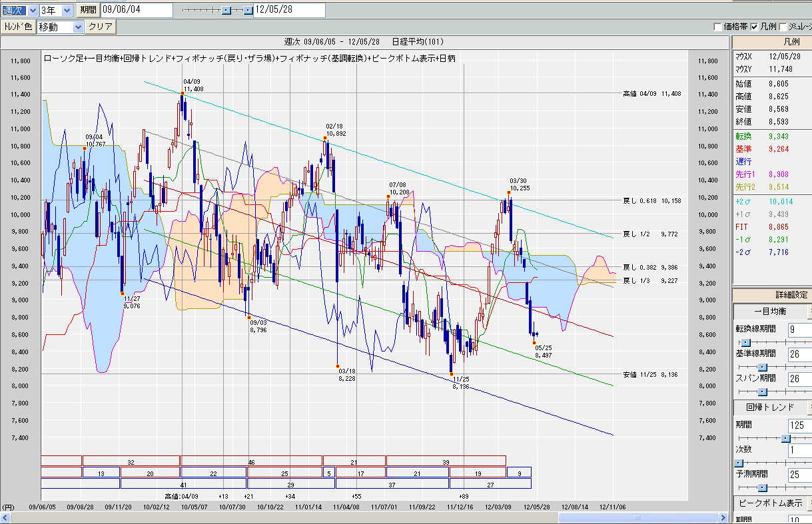Click the 回帰トレンド 期間 slider thumb
Screen dimensions: 812x524
pyautogui.click(x=785, y=438)
